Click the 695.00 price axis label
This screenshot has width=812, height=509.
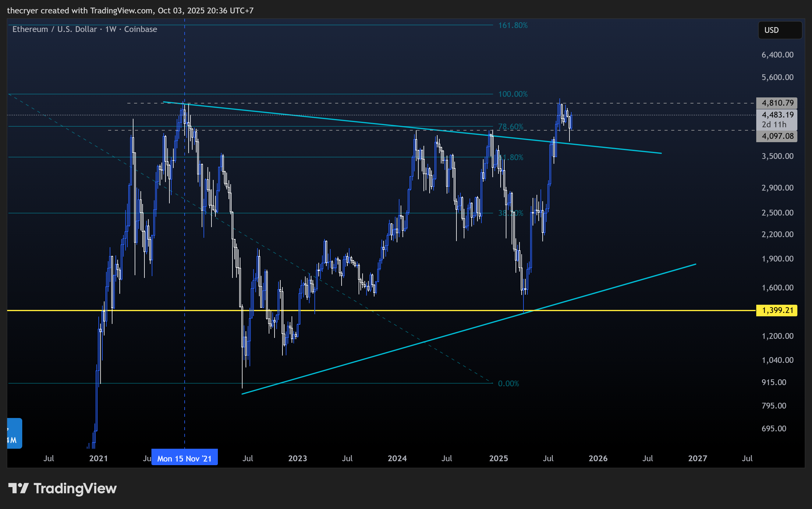pos(774,428)
